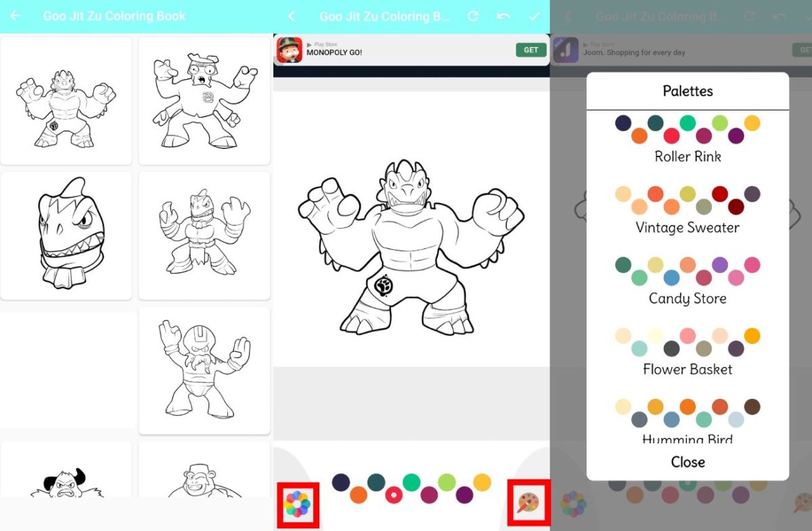Screen dimensions: 812x531
Task: Tap the navy swatch in the Roller Rink palette
Action: [x=623, y=123]
